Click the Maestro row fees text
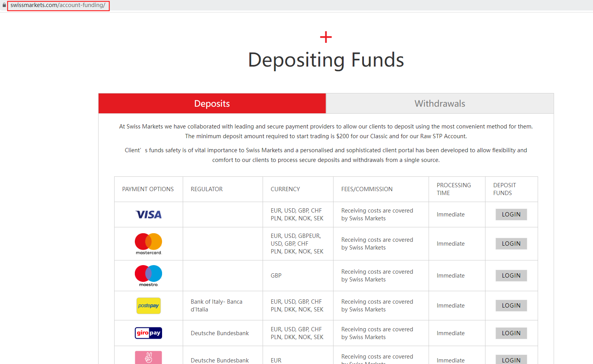 point(377,276)
